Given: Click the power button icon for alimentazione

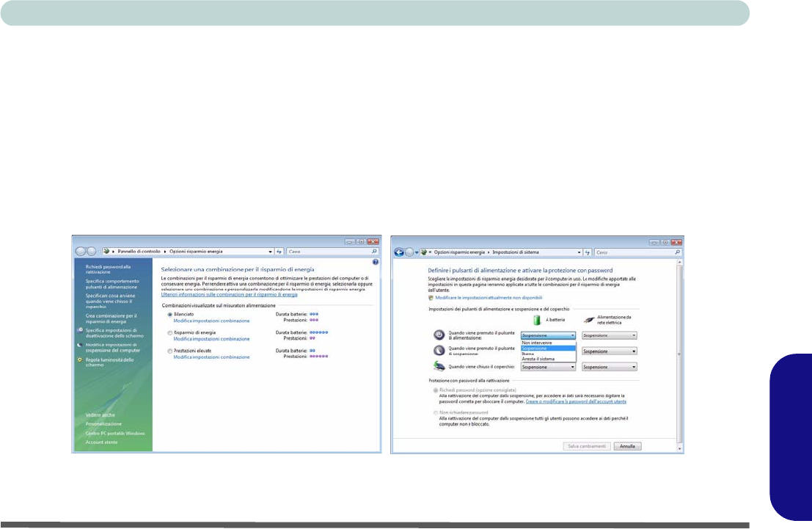Looking at the screenshot, I should tap(439, 335).
